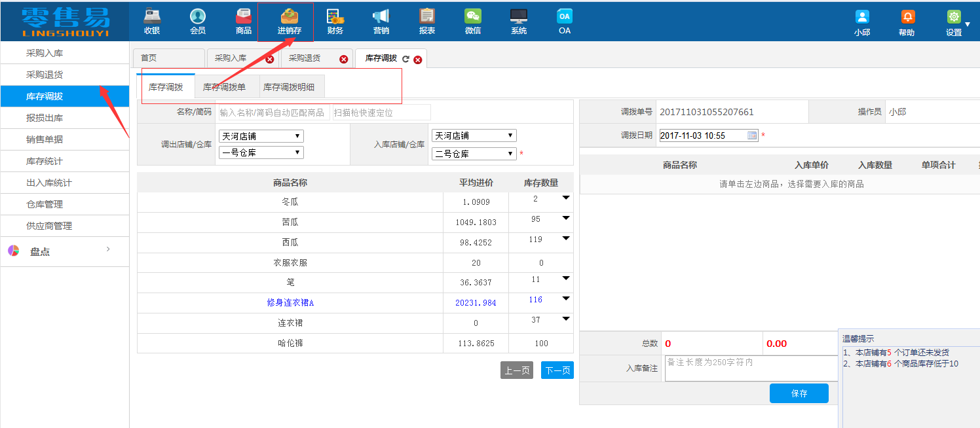Click the OA module icon
The image size is (980, 428).
[563, 16]
